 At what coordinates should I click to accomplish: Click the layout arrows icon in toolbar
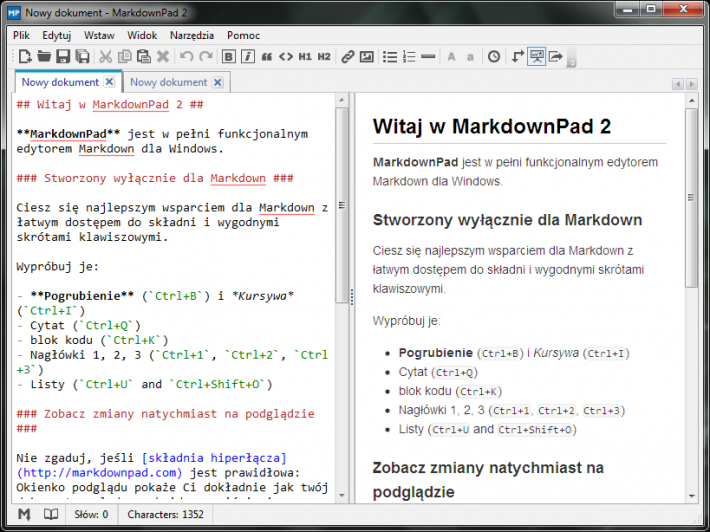point(518,57)
